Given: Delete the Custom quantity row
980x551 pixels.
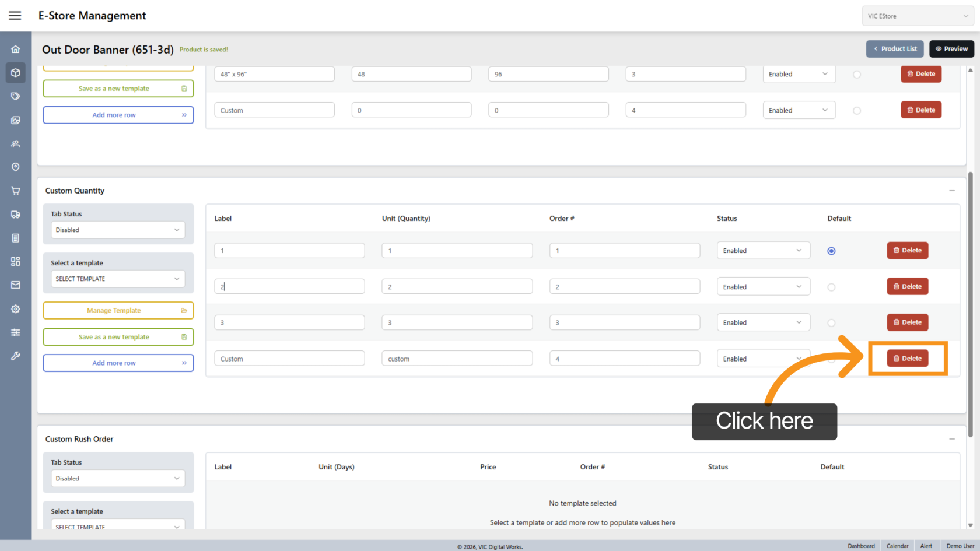Looking at the screenshot, I should pos(907,359).
